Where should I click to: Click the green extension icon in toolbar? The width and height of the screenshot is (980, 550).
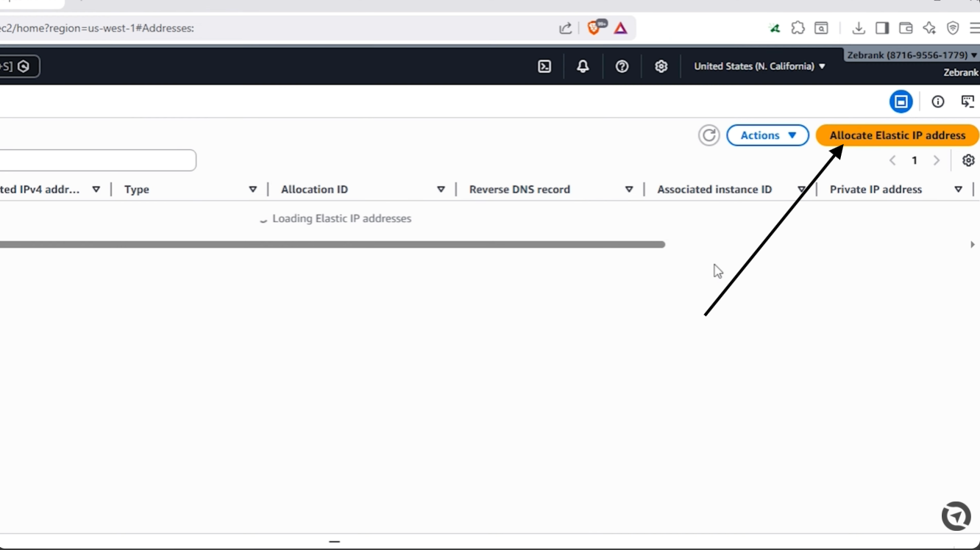pyautogui.click(x=774, y=28)
